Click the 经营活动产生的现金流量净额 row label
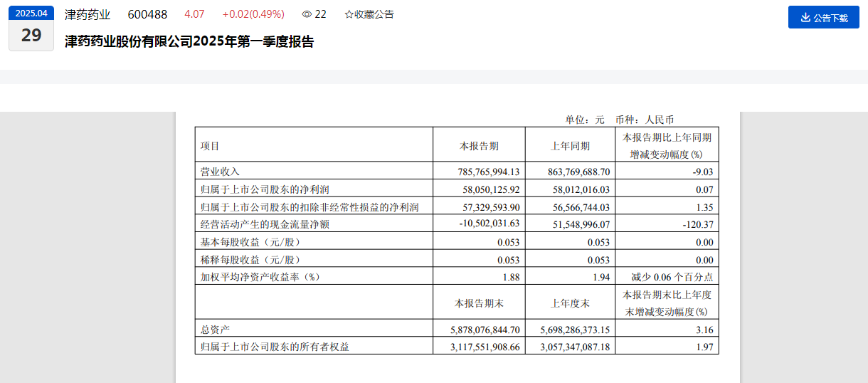The width and height of the screenshot is (868, 383). [265, 224]
